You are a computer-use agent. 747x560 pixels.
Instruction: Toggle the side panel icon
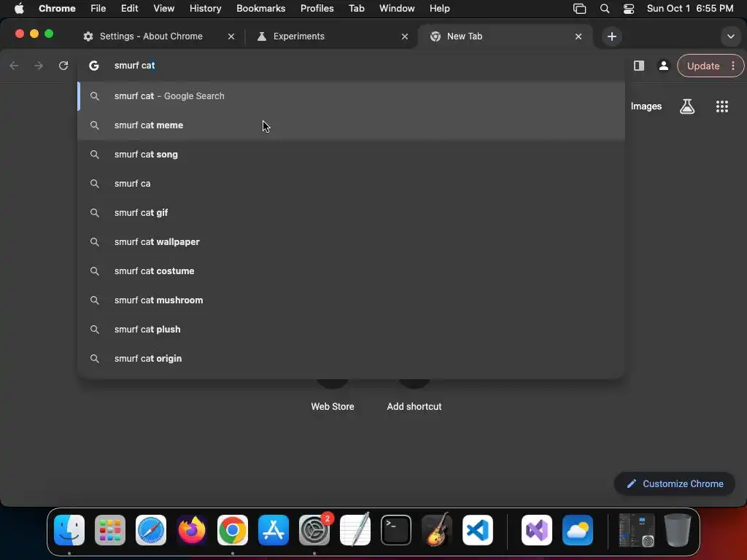[639, 66]
